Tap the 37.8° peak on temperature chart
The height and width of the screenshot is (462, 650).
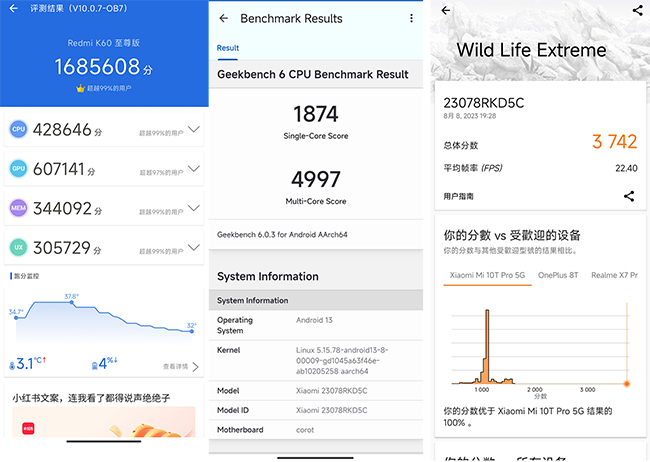(x=72, y=302)
